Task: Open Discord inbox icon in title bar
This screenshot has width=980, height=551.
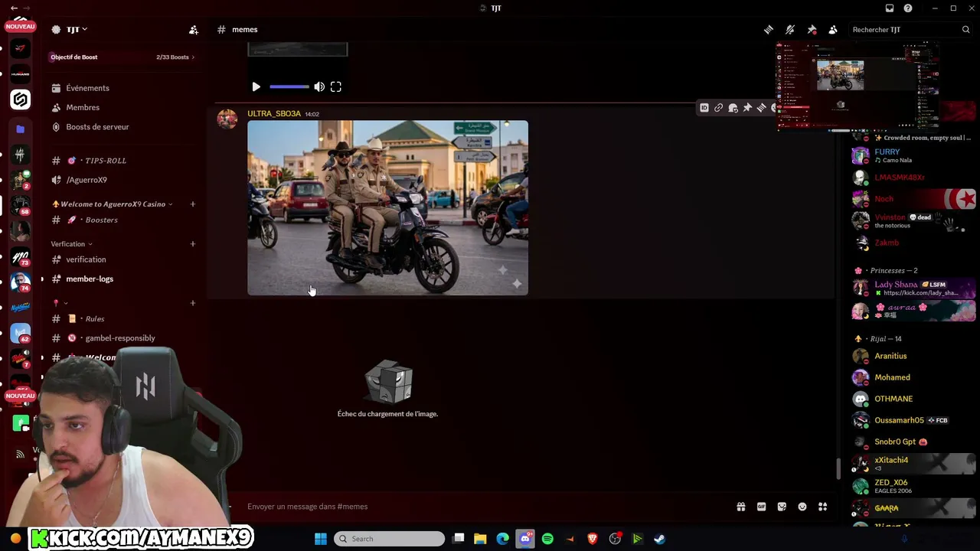Action: pyautogui.click(x=890, y=8)
